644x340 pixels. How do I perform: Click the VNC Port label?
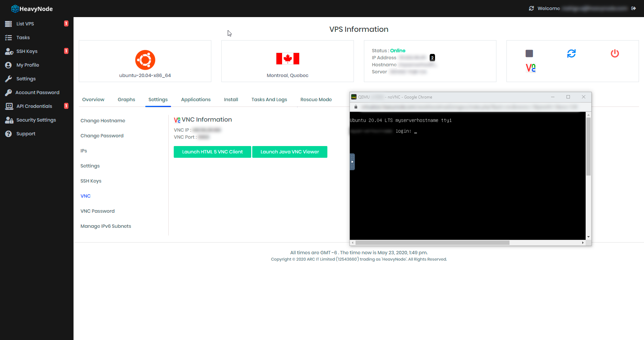coord(185,137)
